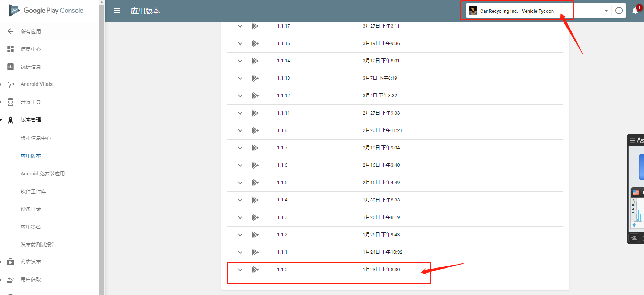Click the Android Vitals pulse icon

(x=11, y=84)
